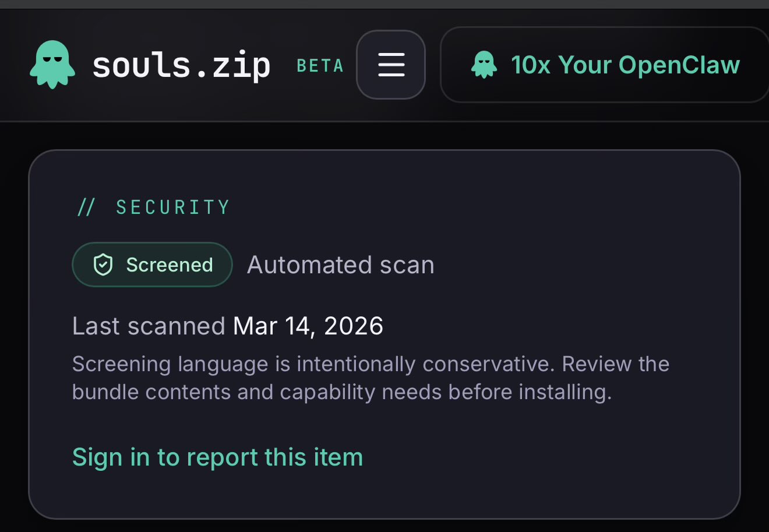Click the Screened status badge
The height and width of the screenshot is (532, 769).
152,265
